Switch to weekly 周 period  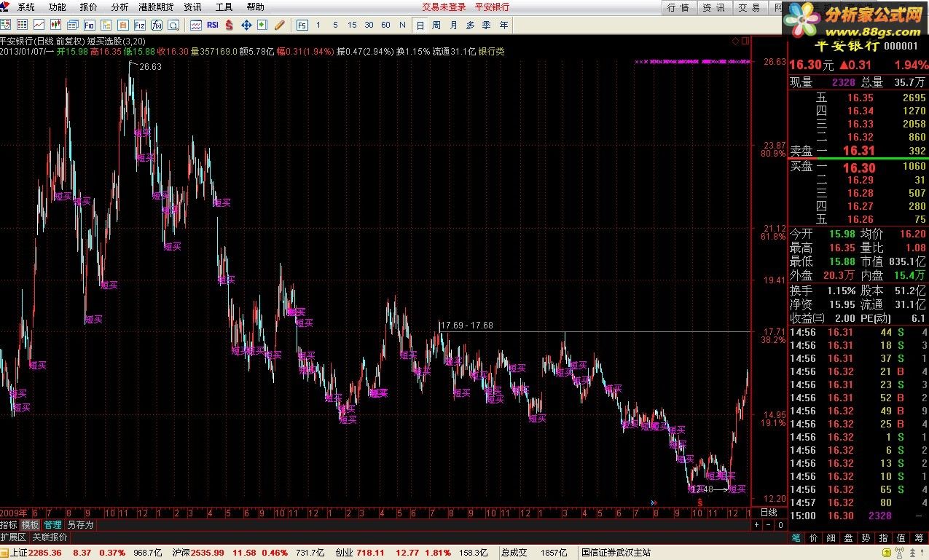pos(436,25)
